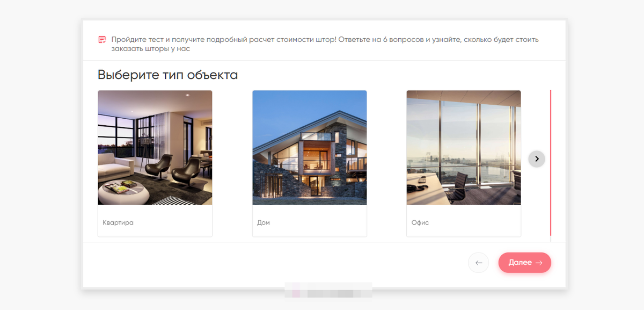The height and width of the screenshot is (310, 644).
Task: Click the red vertical scrollbar by the cards
Action: [x=551, y=163]
